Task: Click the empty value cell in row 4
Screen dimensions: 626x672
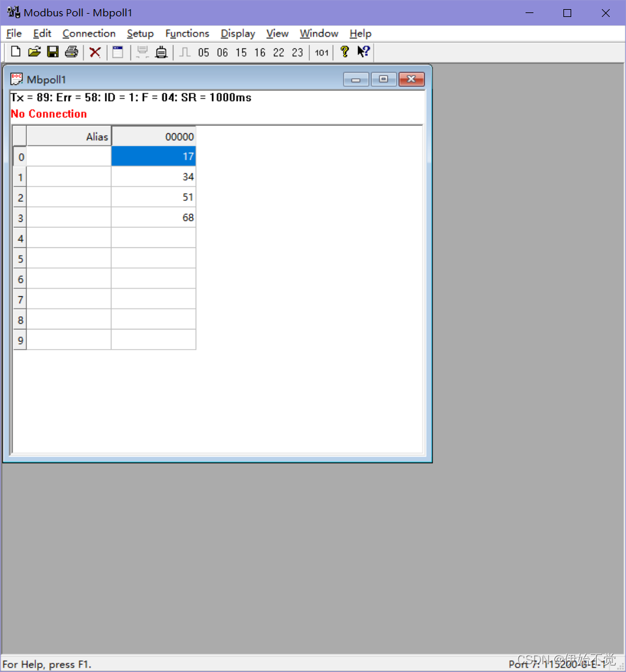Action: pyautogui.click(x=153, y=238)
